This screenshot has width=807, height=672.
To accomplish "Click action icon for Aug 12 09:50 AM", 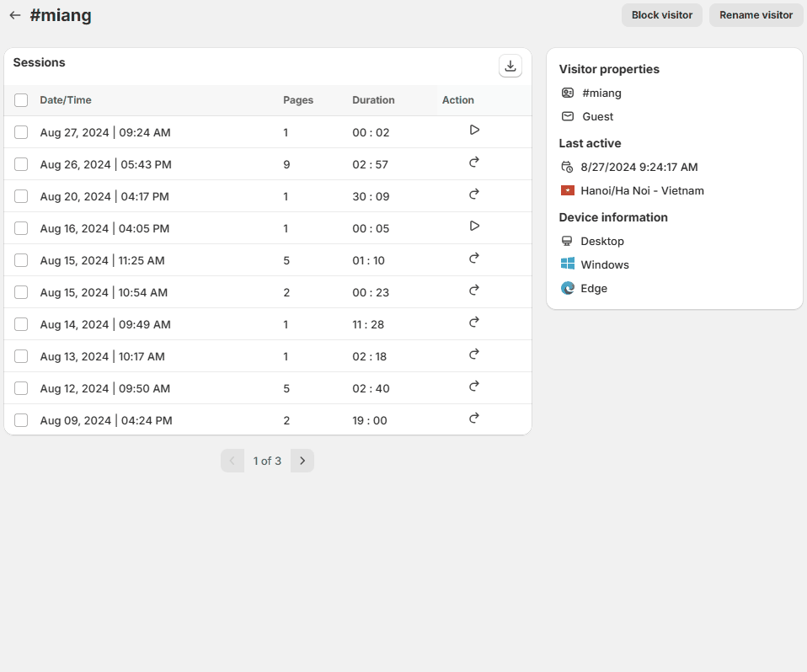I will pyautogui.click(x=474, y=386).
